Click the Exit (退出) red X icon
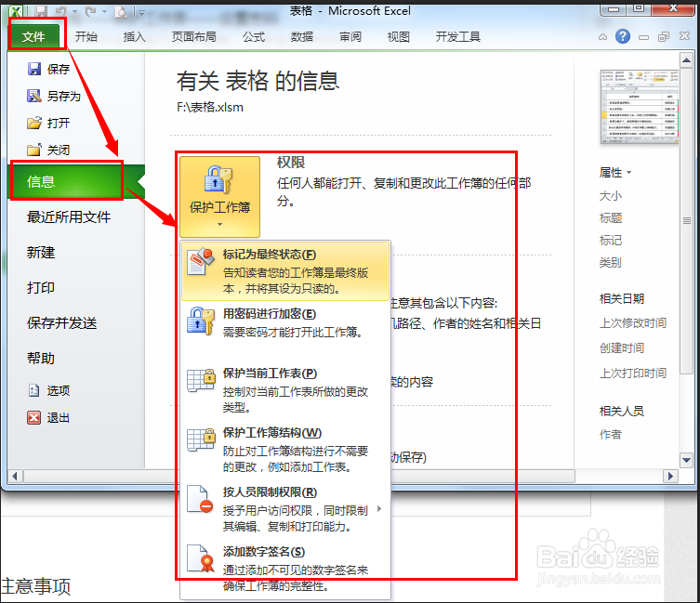The width and height of the screenshot is (700, 603). 33,418
